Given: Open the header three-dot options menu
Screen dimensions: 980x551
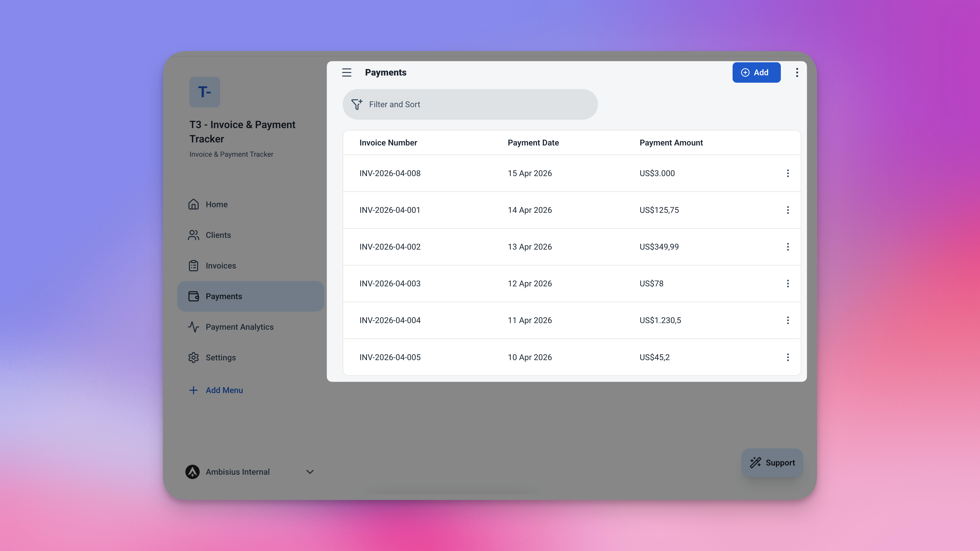Looking at the screenshot, I should [797, 72].
